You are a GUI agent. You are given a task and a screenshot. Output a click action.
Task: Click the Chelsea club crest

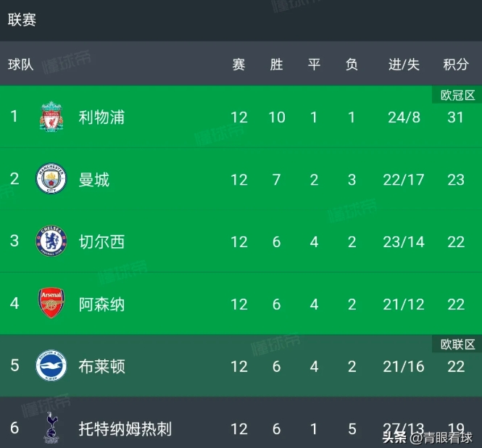point(51,241)
